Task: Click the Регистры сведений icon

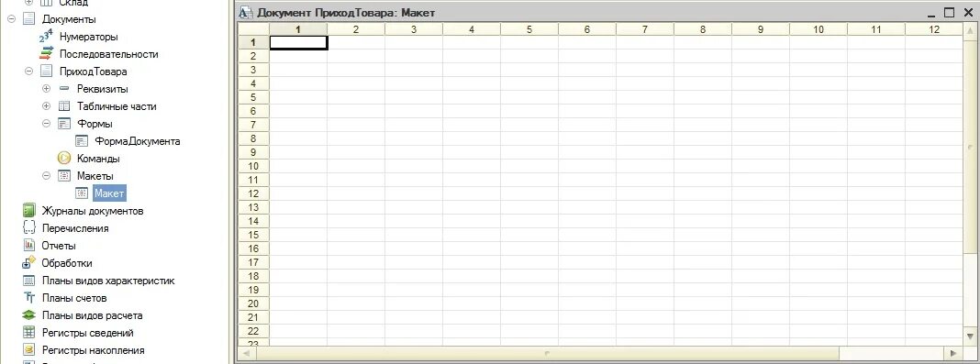Action: pos(28,333)
